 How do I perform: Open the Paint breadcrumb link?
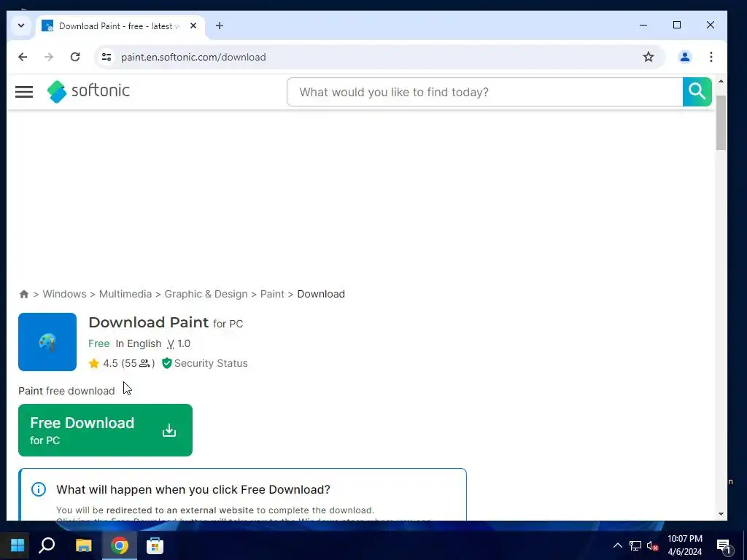272,294
